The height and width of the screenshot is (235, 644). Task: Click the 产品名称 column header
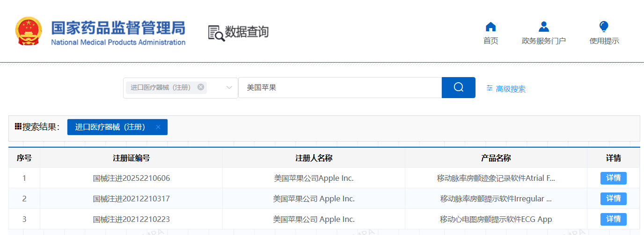click(496, 158)
